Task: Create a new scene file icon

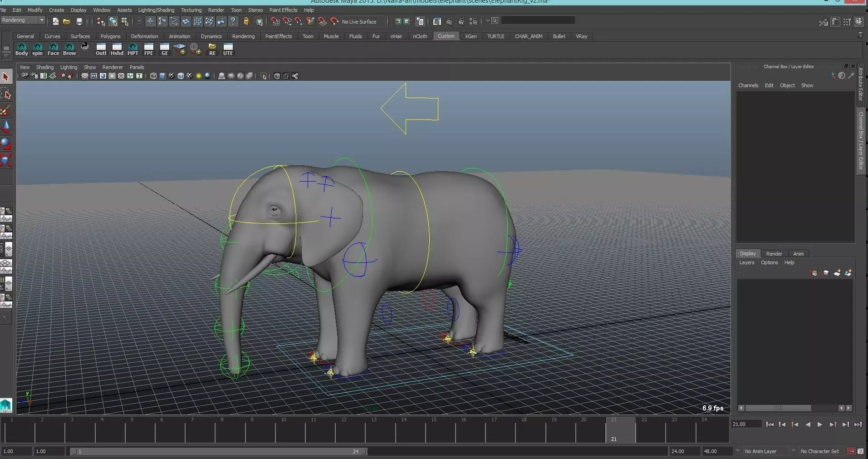Action: pos(55,21)
